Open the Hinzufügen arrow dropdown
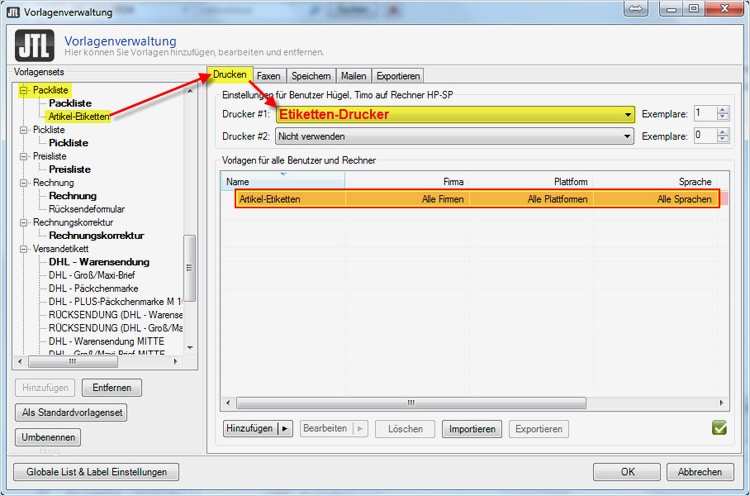 coord(285,429)
